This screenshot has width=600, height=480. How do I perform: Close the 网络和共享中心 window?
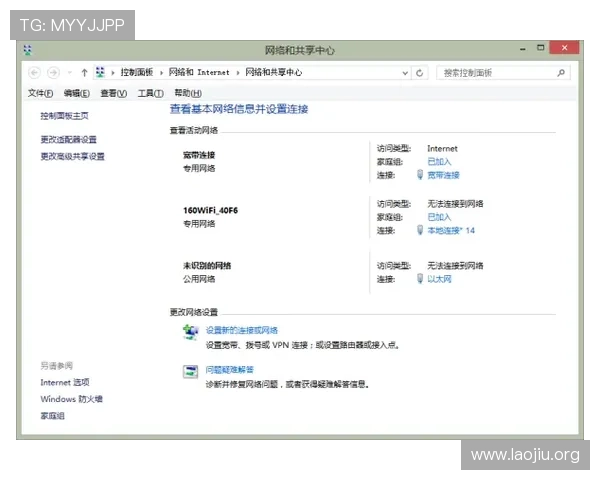tap(564, 48)
